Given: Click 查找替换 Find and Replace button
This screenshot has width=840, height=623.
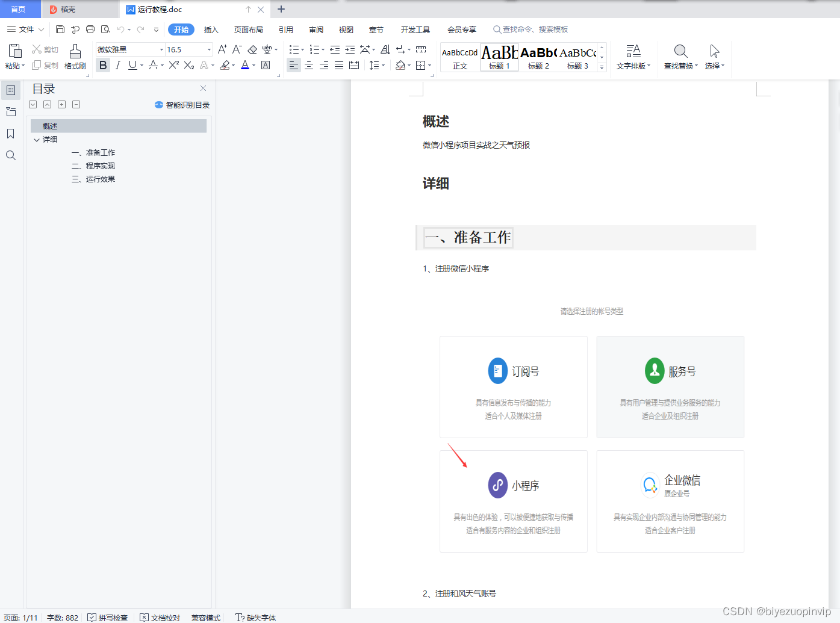Looking at the screenshot, I should [x=681, y=57].
